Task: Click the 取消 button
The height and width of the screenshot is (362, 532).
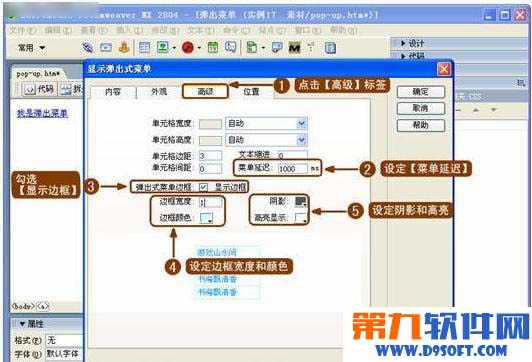Action: pyautogui.click(x=420, y=108)
